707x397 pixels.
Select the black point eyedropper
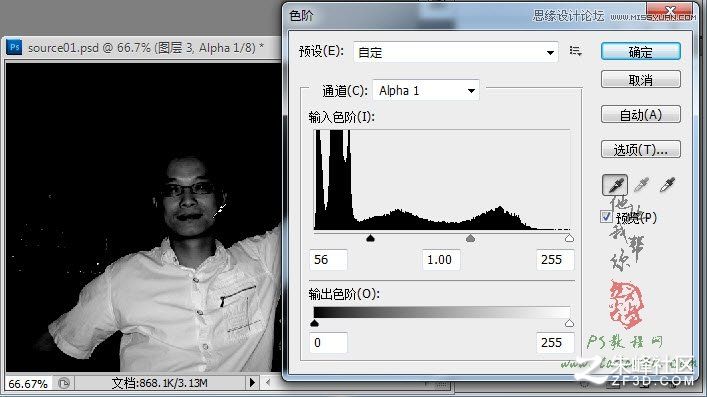[x=615, y=185]
